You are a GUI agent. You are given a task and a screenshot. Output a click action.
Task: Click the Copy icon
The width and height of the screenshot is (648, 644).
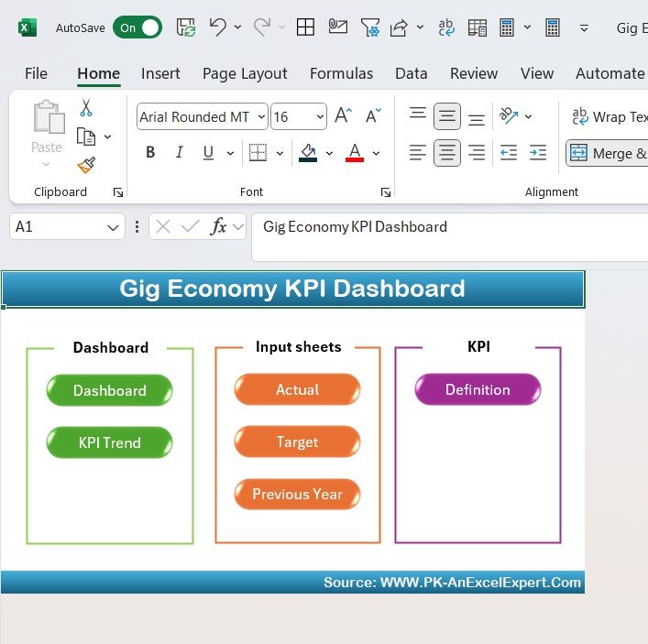click(x=86, y=136)
